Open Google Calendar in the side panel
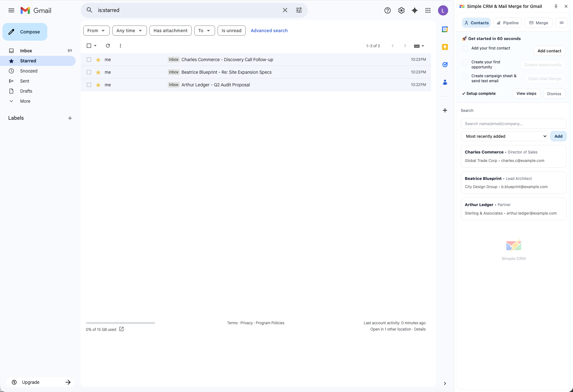The image size is (573, 392). pyautogui.click(x=445, y=29)
